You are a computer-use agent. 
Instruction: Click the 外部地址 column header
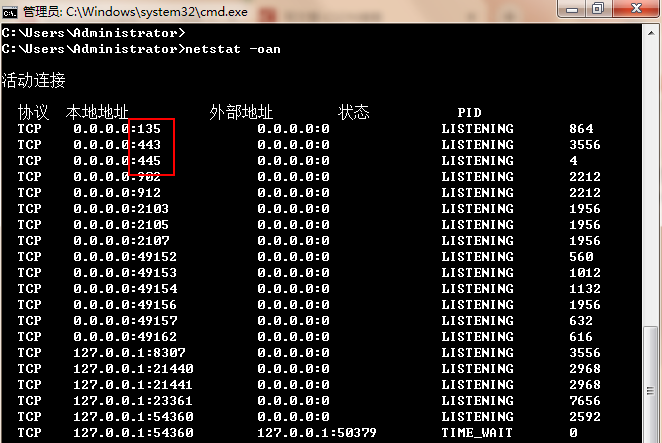[x=241, y=112]
